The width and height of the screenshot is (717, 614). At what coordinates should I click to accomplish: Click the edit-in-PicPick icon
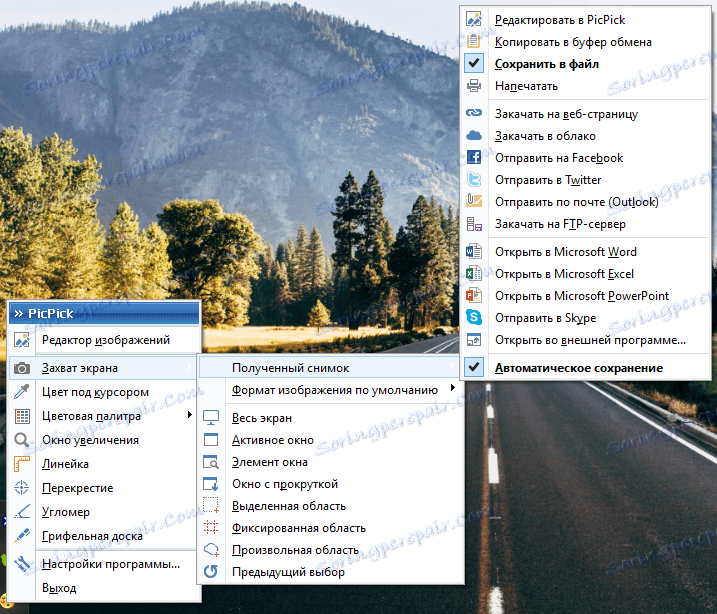(474, 20)
